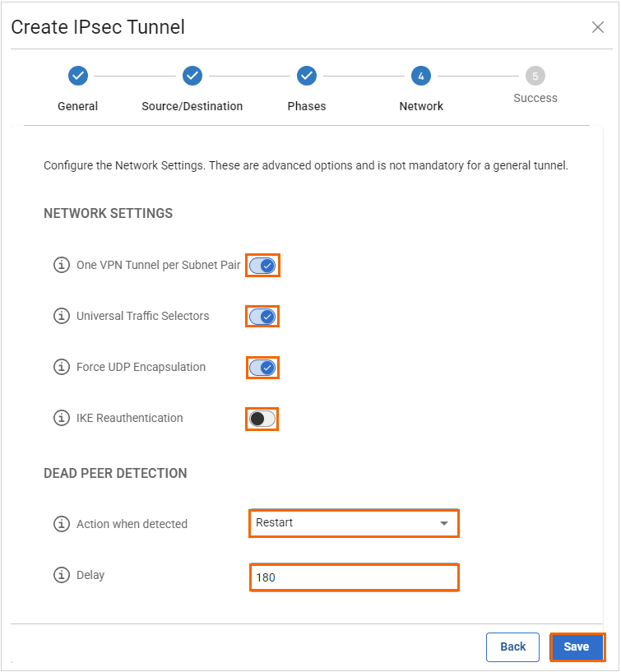Screen dimensions: 621x672
Task: Click the Delay input field
Action: [353, 577]
